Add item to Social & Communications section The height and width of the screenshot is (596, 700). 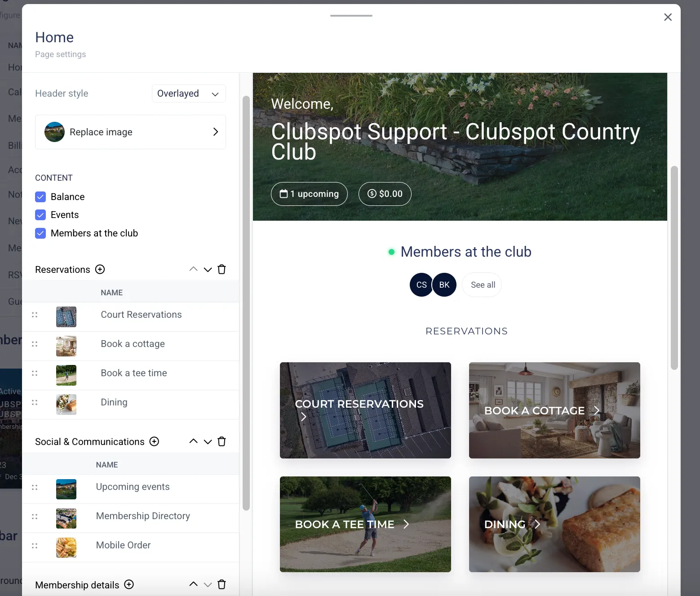154,441
